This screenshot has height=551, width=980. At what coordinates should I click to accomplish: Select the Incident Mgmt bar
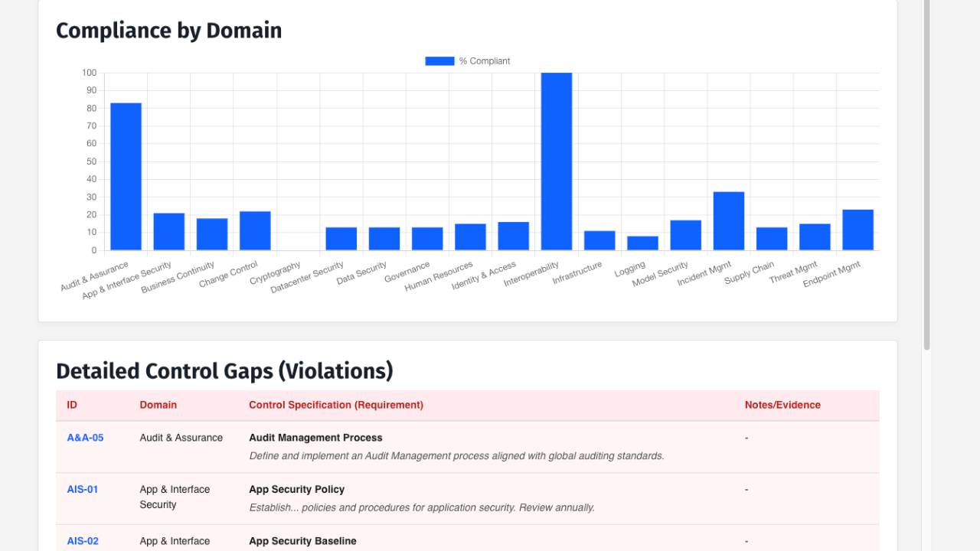tap(729, 221)
